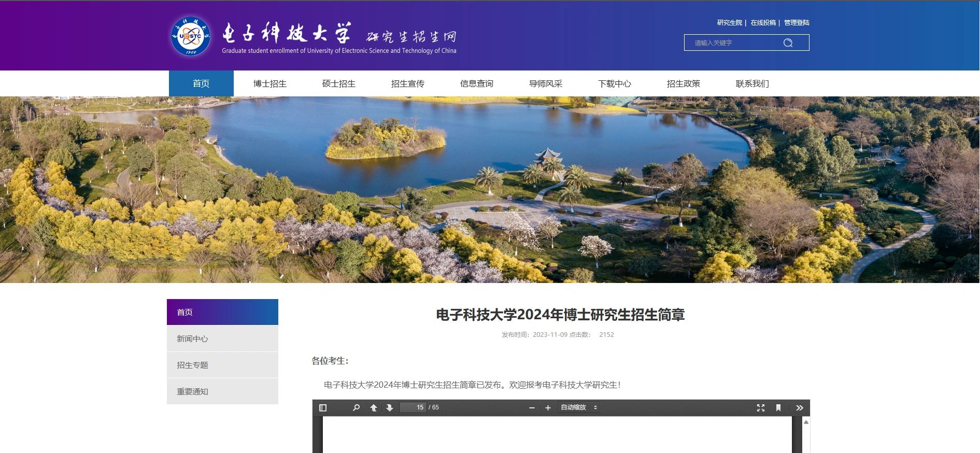The height and width of the screenshot is (453, 980).
Task: Follow the 研究生院 link
Action: point(730,23)
